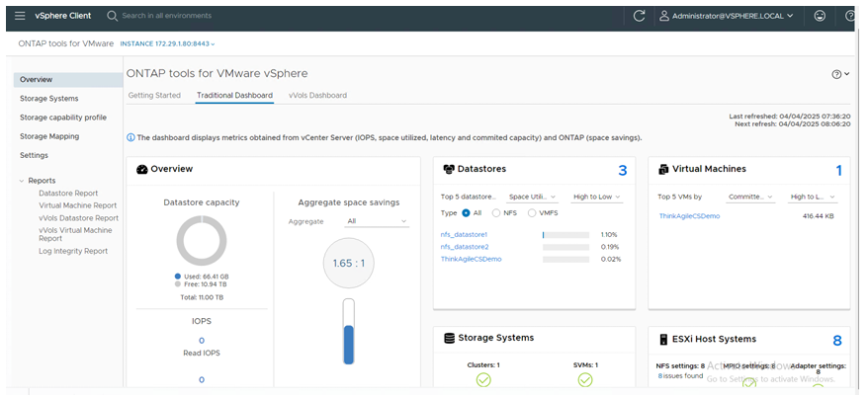Click the user account icon

[663, 16]
